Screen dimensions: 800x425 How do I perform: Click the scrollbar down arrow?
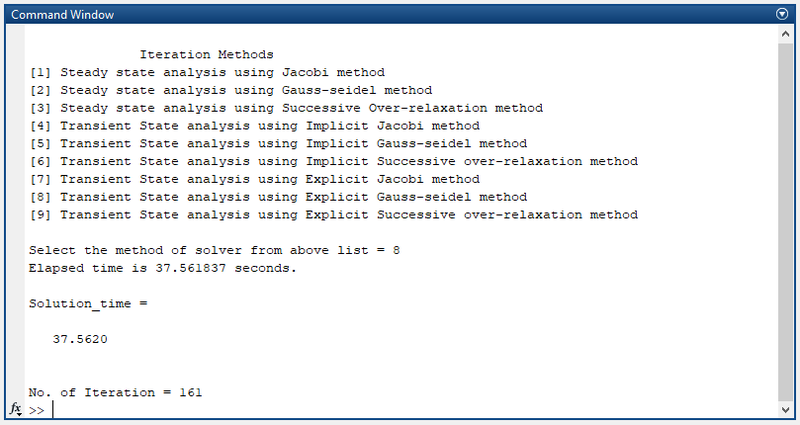point(784,409)
